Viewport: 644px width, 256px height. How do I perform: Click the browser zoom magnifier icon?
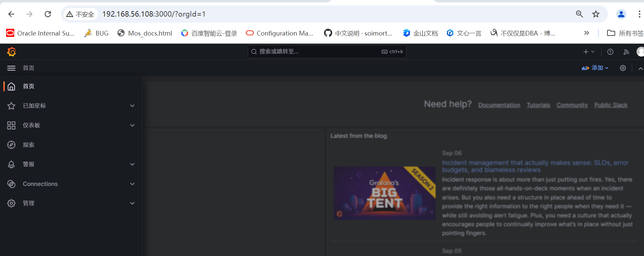tap(579, 14)
